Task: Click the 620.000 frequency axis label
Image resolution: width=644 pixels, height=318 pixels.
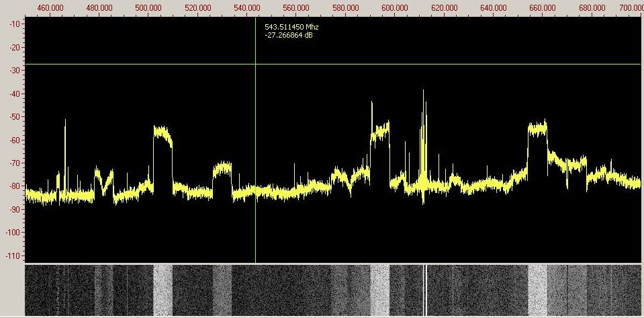Action: 445,8
